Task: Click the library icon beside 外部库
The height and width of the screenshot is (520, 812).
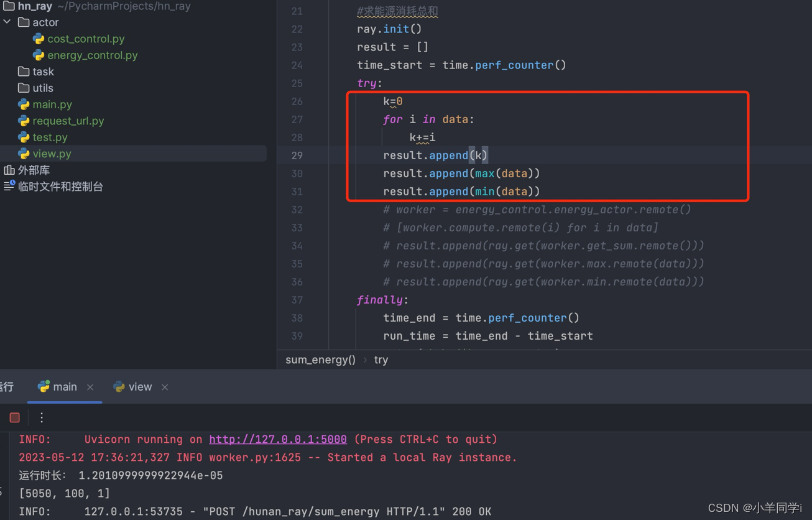Action: pos(9,170)
